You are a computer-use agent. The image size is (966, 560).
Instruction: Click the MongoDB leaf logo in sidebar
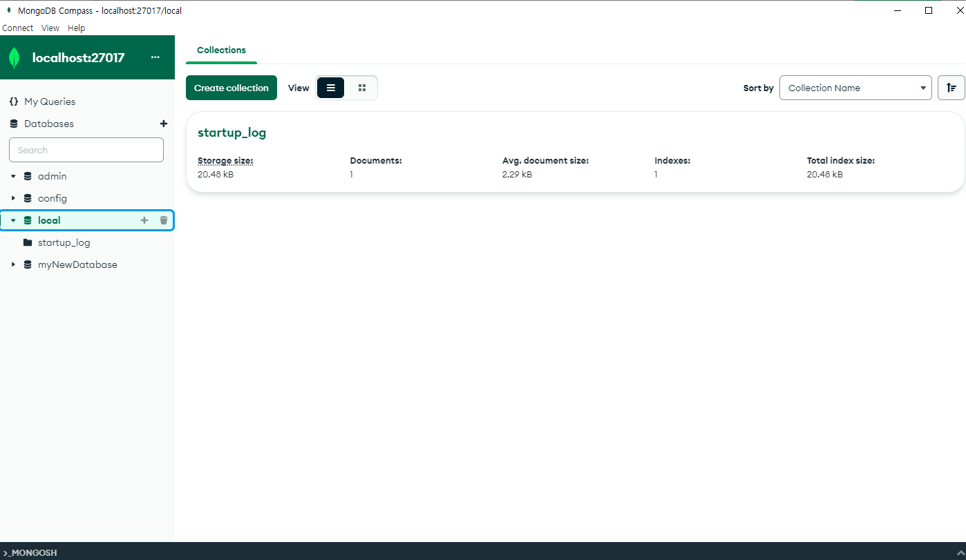(14, 58)
